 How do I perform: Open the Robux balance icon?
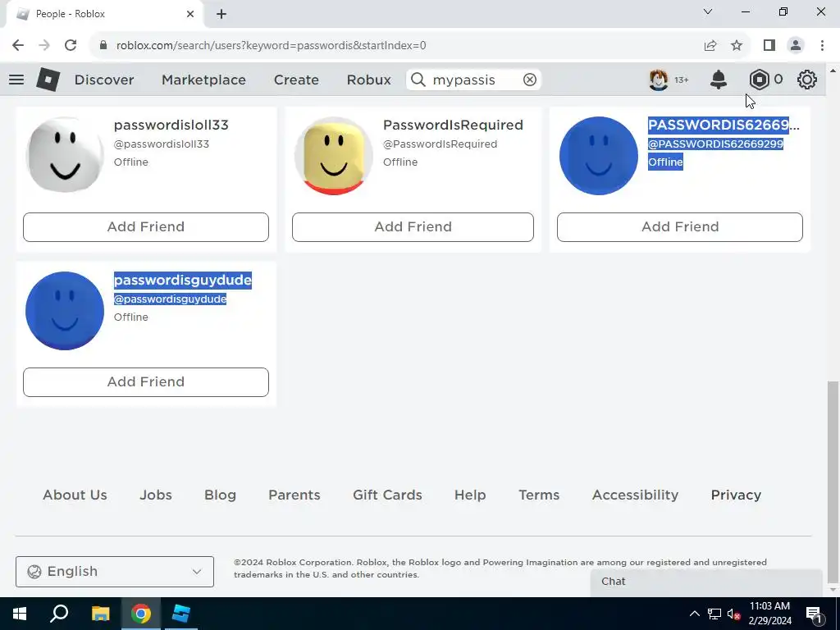pyautogui.click(x=759, y=80)
